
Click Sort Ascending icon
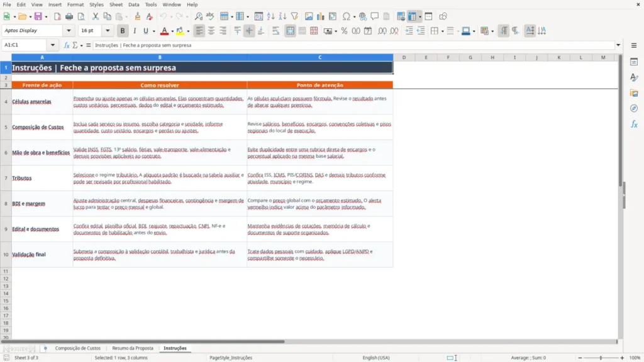coord(270,16)
